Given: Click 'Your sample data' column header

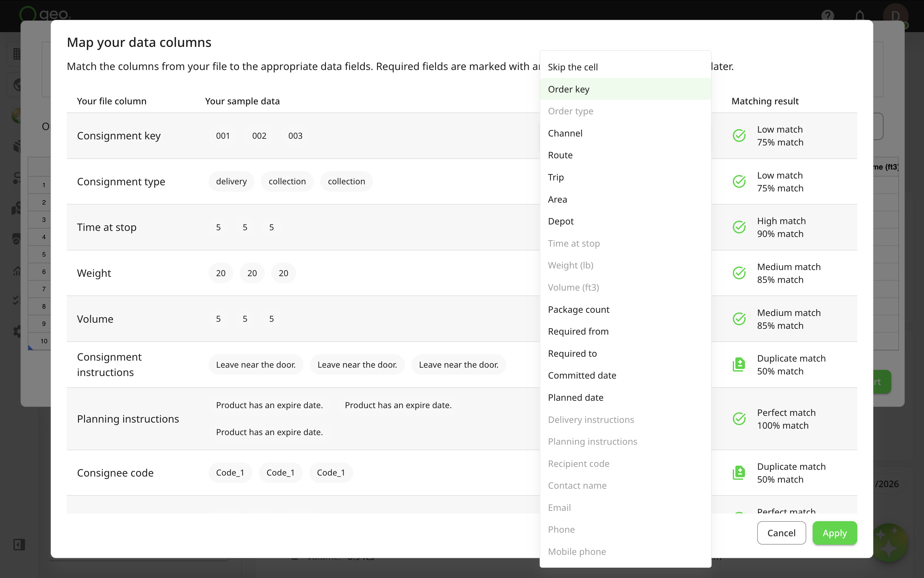Looking at the screenshot, I should 242,101.
